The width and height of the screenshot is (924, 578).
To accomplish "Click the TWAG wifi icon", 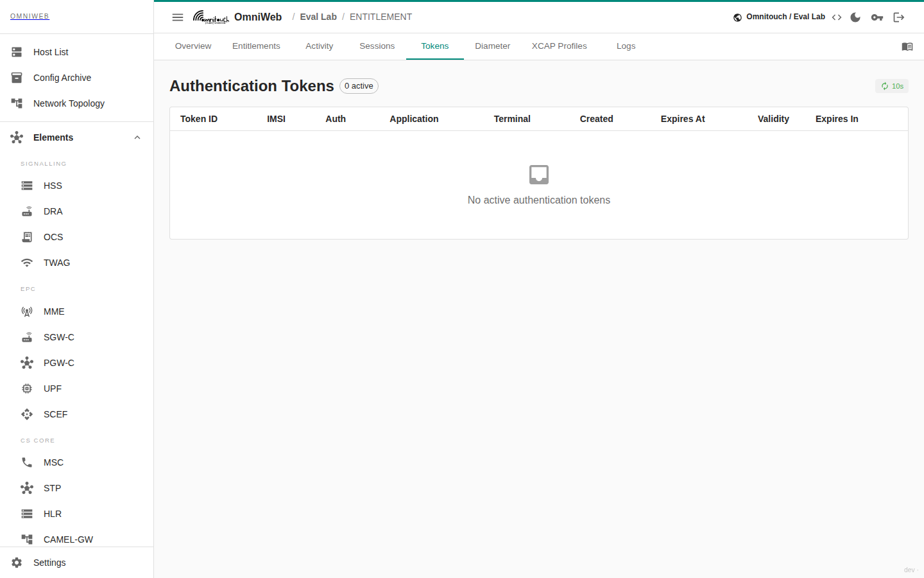I will pos(27,263).
